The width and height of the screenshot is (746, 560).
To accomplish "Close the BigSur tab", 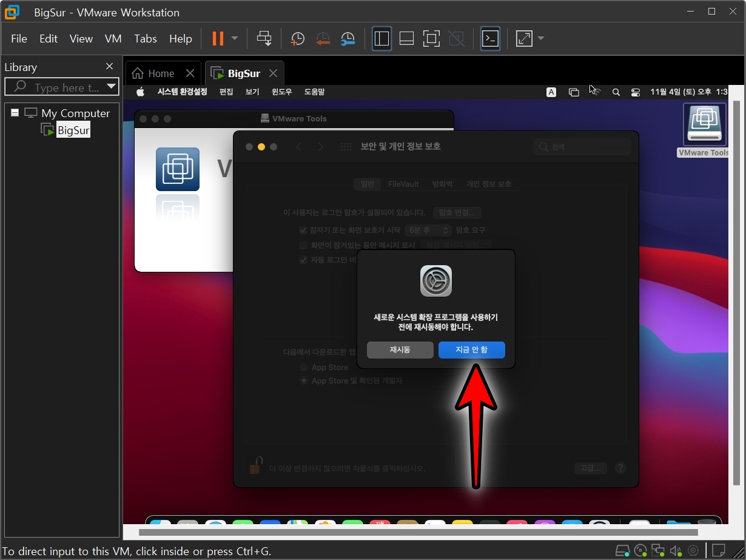I will [273, 73].
